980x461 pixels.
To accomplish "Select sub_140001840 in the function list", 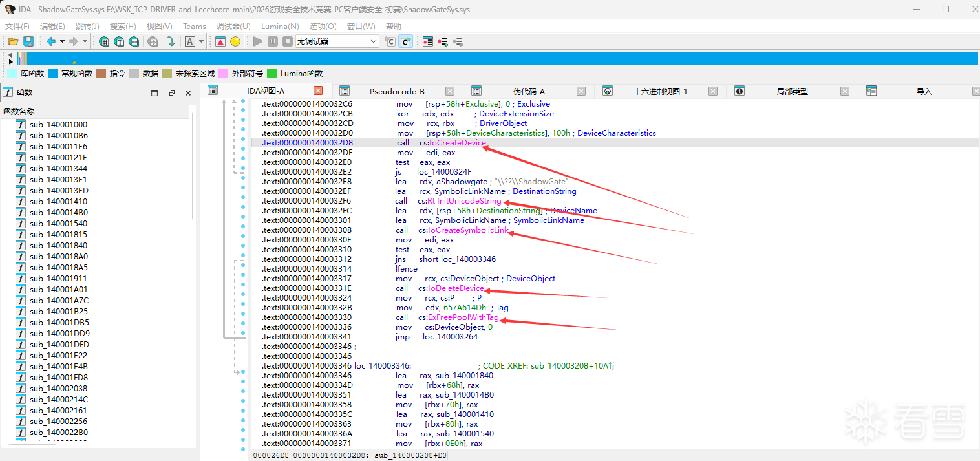I will 58,246.
